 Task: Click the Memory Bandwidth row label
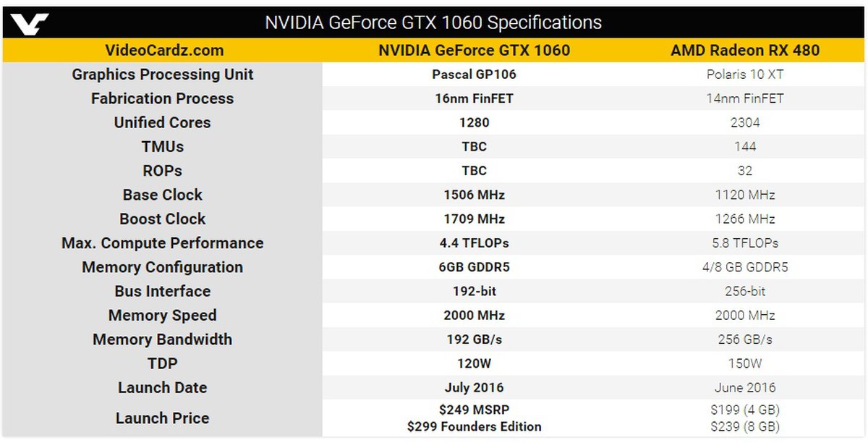(163, 339)
